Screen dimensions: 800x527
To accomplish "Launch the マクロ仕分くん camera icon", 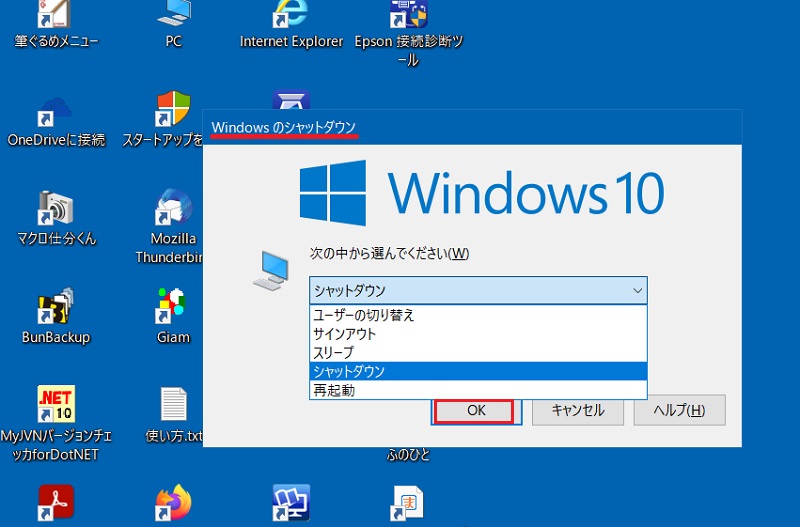I will (x=56, y=208).
